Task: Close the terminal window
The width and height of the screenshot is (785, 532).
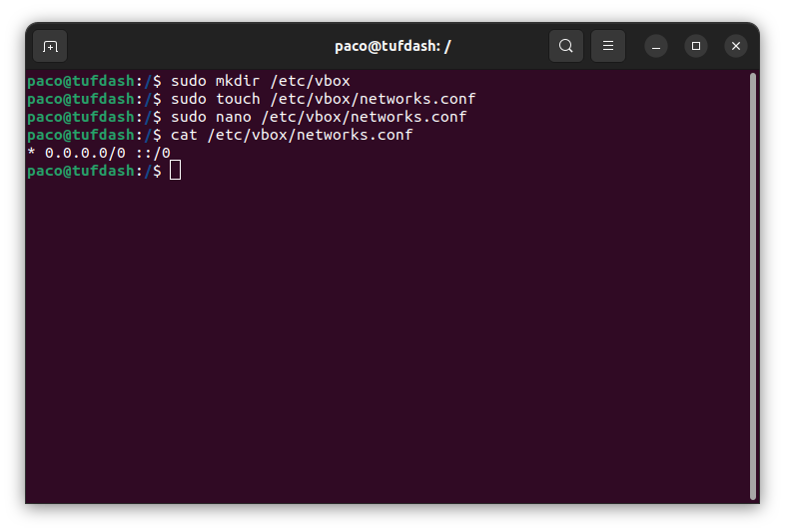Action: (x=736, y=47)
